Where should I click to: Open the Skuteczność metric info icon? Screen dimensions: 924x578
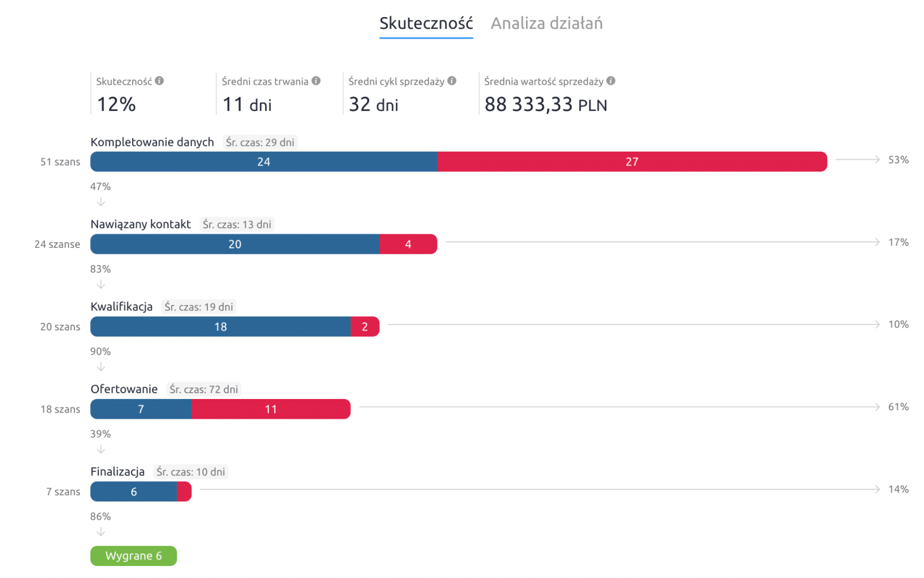point(160,80)
